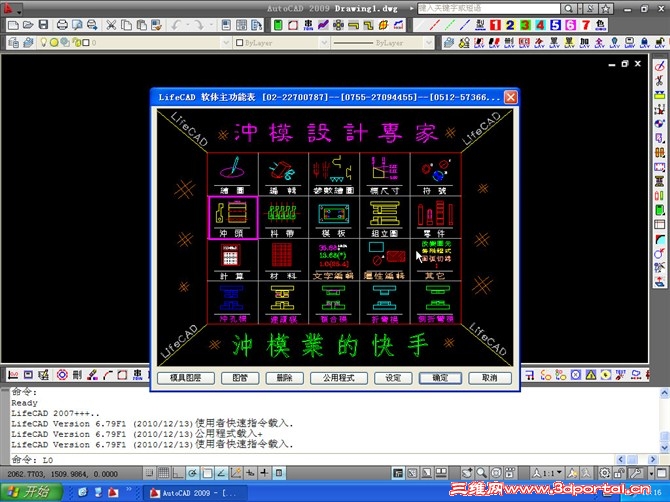Click the 删除 button in the dialog
This screenshot has width=670, height=502.
point(284,378)
